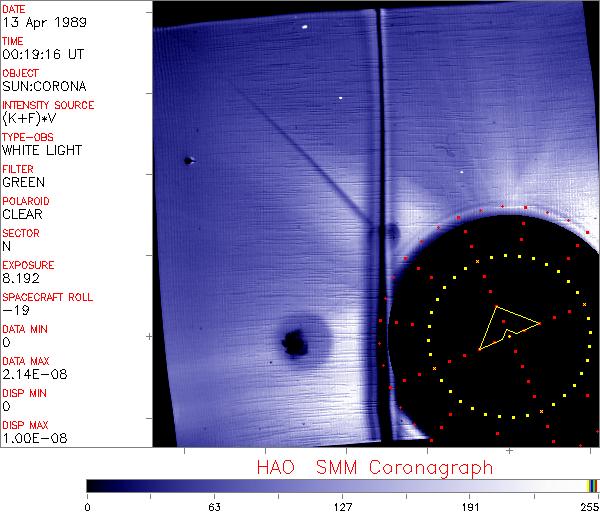Image resolution: width=600 pixels, height=512 pixels.
Task: Click the TYPE-OBS label
Action: tap(28, 137)
